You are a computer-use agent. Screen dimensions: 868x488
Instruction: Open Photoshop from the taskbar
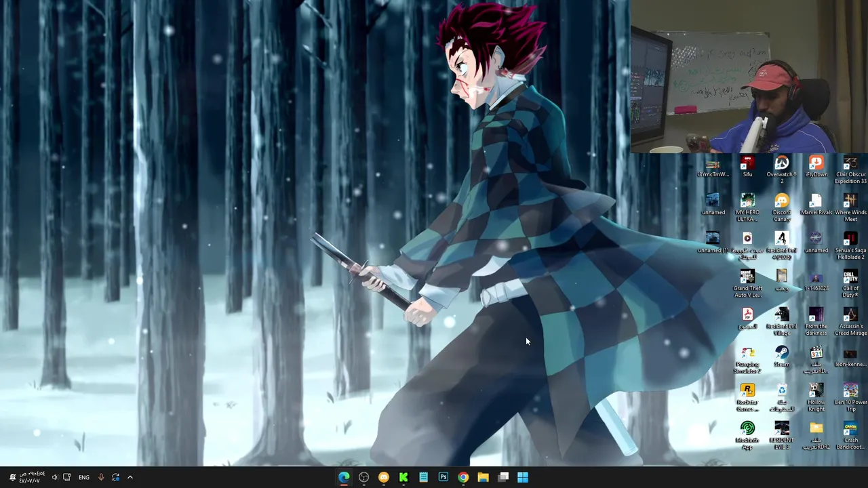443,477
